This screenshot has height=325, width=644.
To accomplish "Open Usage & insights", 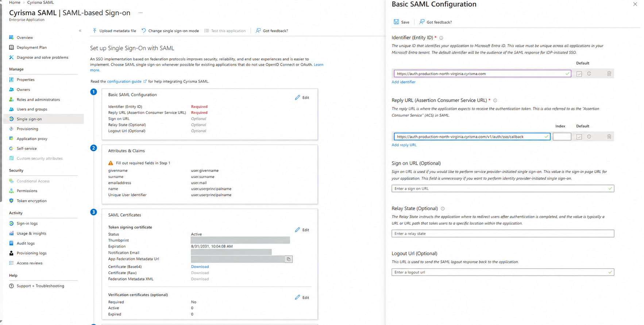I will 31,233.
